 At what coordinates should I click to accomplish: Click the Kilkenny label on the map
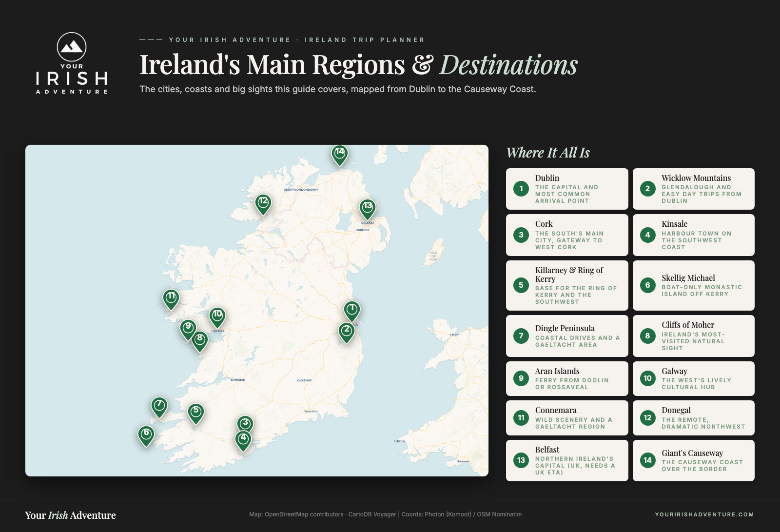(x=304, y=380)
